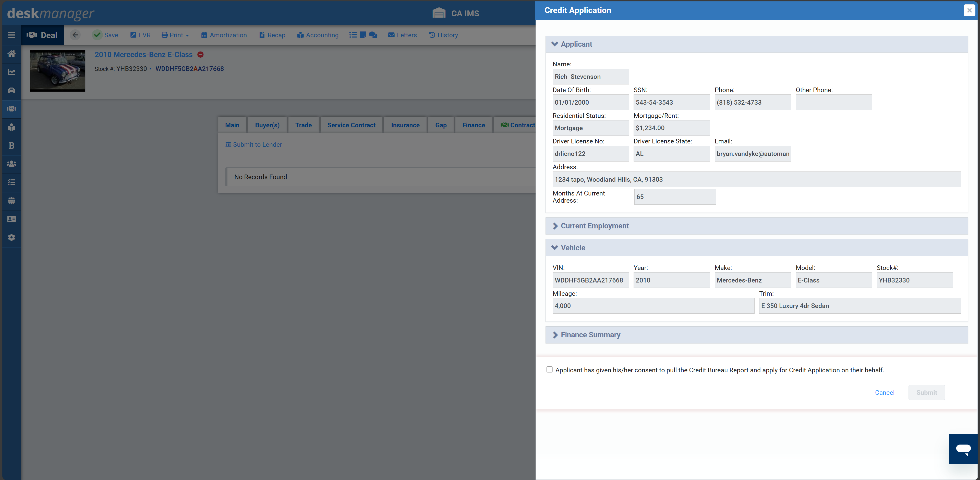Image resolution: width=980 pixels, height=480 pixels.
Task: Click the VIN link WDDHF5GB2AA217668
Action: (x=189, y=69)
